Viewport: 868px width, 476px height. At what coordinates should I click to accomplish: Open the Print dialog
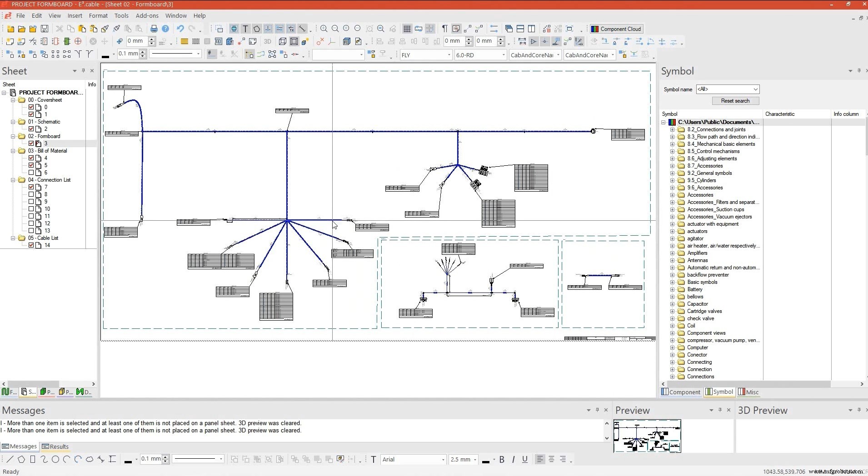pos(154,29)
